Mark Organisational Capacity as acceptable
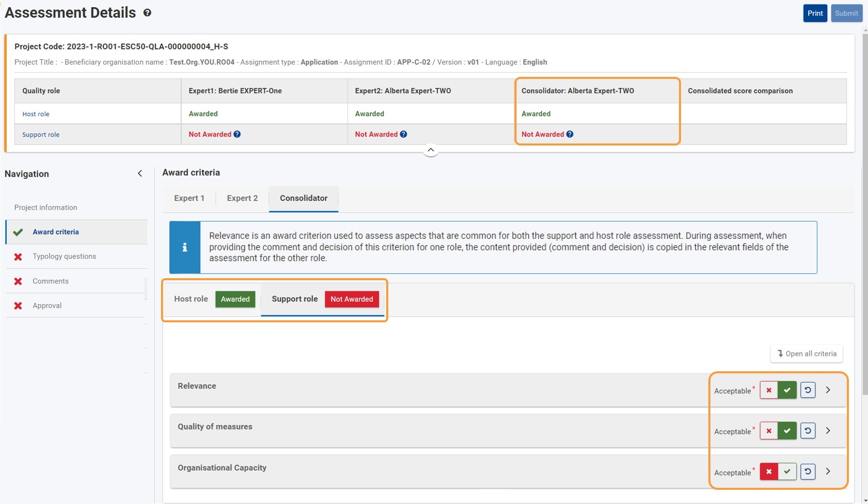The height and width of the screenshot is (504, 868). (x=787, y=472)
